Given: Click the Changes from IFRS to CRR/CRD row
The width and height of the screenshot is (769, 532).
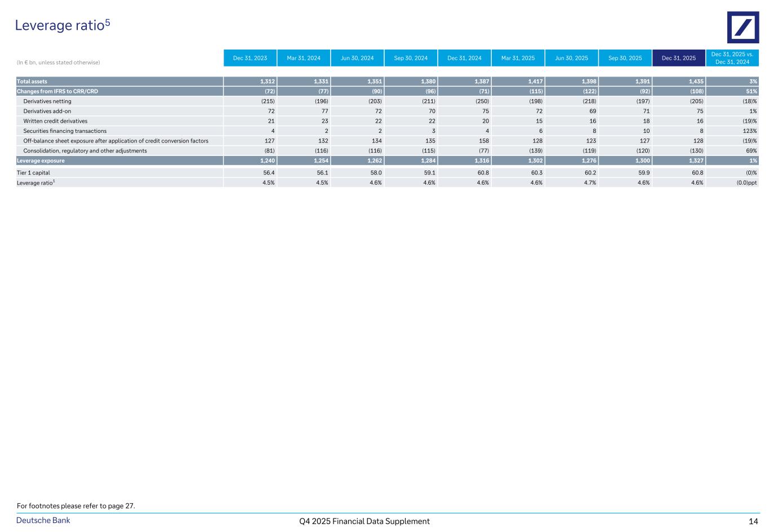Looking at the screenshot, I should point(57,91).
